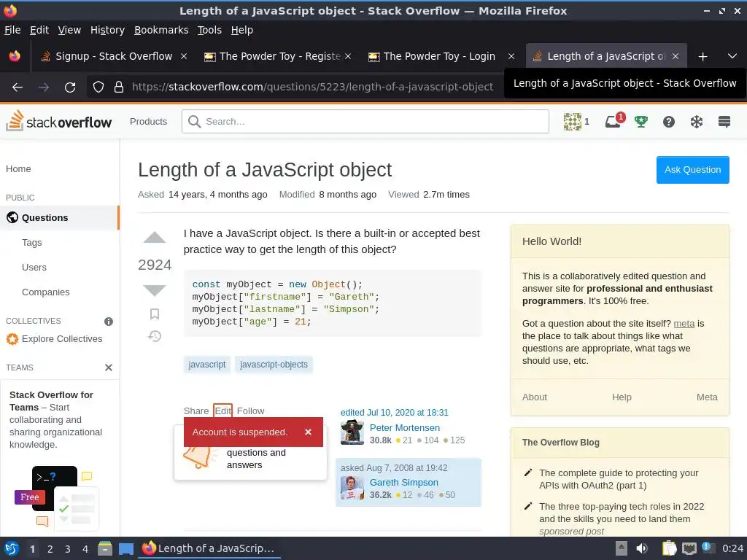The width and height of the screenshot is (747, 560).
Task: Click the browser URL address bar
Action: pos(312,87)
